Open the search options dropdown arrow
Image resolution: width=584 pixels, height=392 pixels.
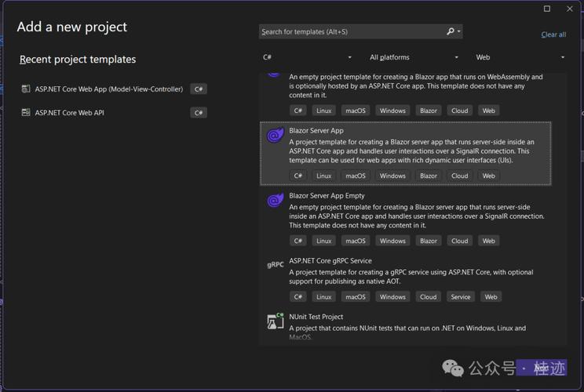tap(459, 31)
